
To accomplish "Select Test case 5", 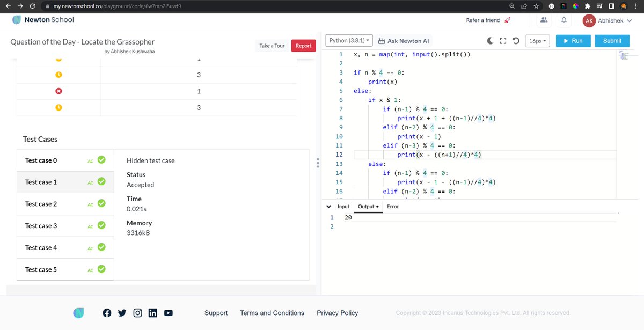I will [x=65, y=269].
